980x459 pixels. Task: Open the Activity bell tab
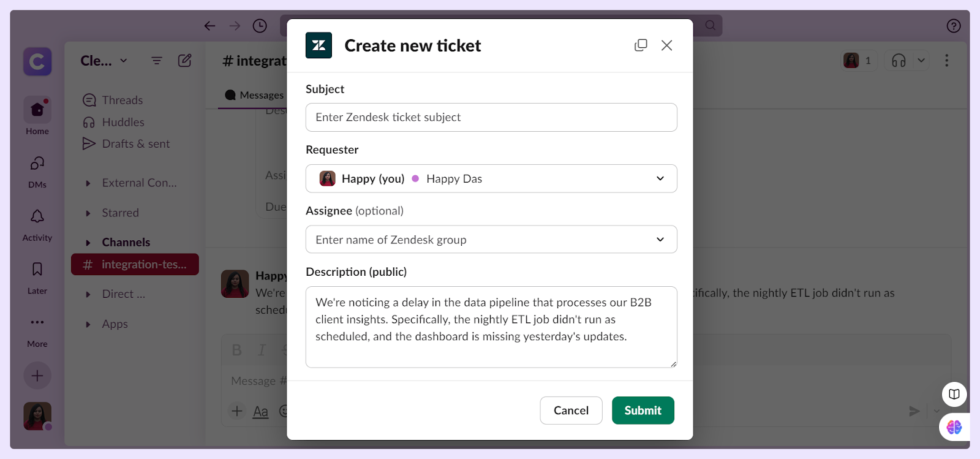37,224
